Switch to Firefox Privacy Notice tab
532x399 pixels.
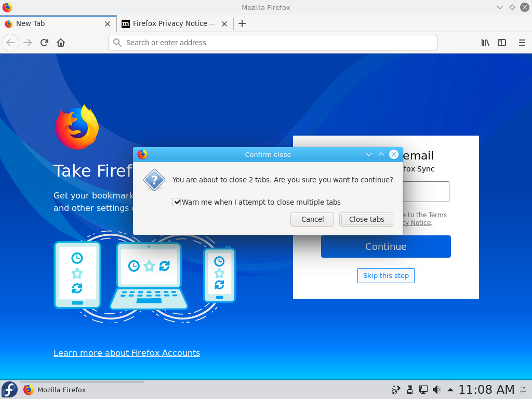point(175,23)
